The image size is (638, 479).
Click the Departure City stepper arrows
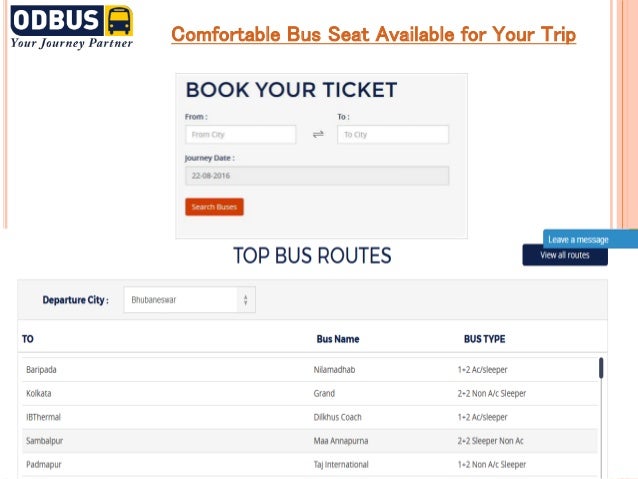(246, 299)
